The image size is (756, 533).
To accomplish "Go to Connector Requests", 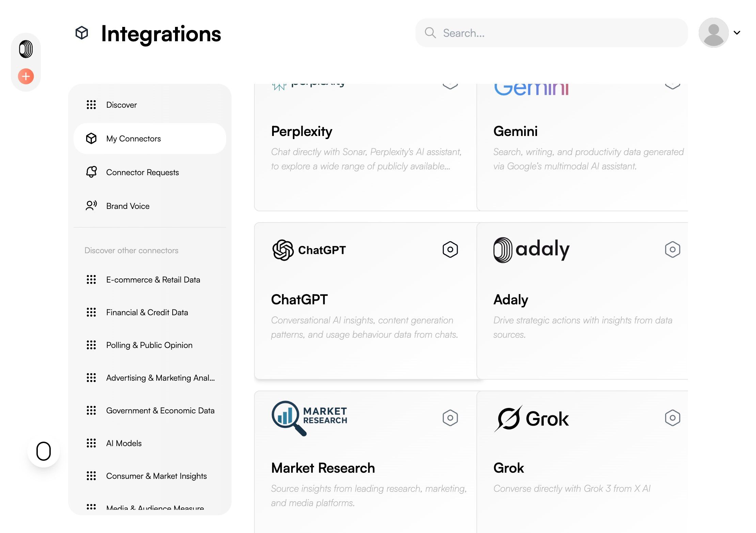I will pos(142,172).
